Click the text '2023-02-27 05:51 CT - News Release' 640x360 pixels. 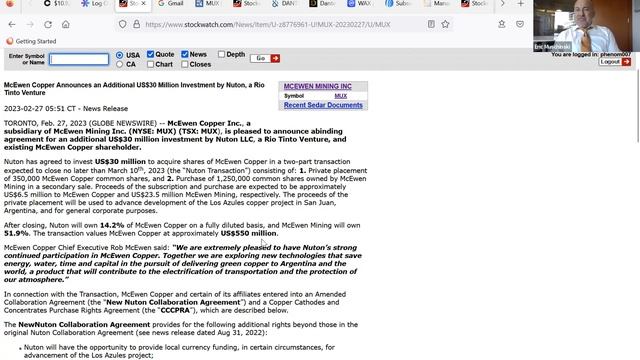(x=66, y=109)
